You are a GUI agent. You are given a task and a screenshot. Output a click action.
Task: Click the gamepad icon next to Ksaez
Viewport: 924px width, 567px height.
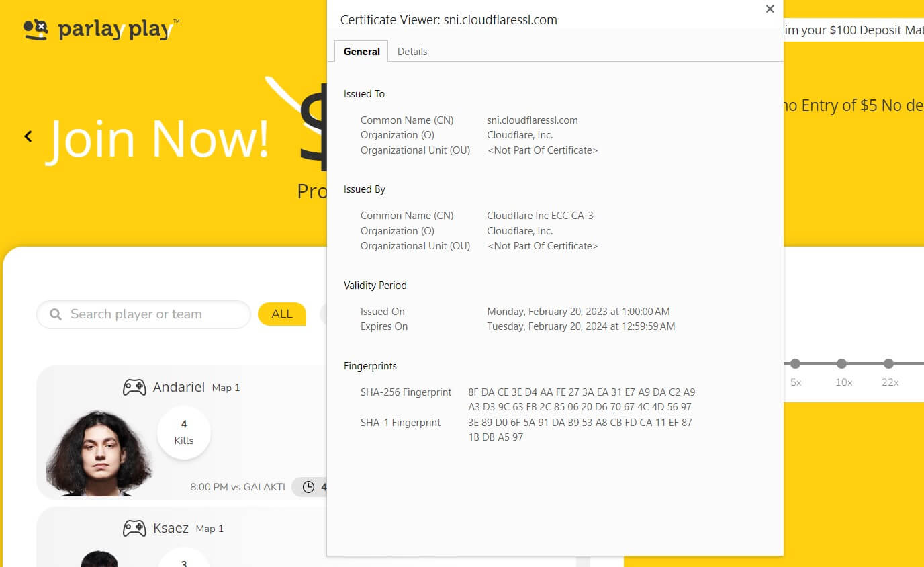click(x=134, y=528)
